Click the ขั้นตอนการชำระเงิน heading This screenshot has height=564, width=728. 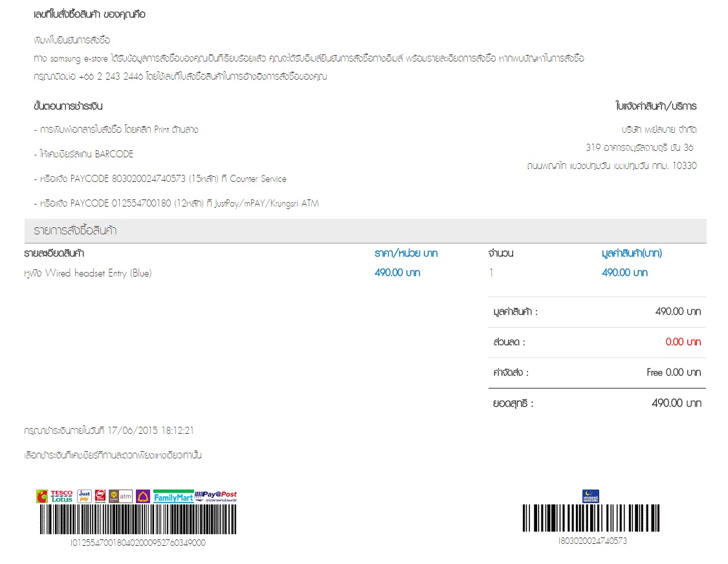68,106
